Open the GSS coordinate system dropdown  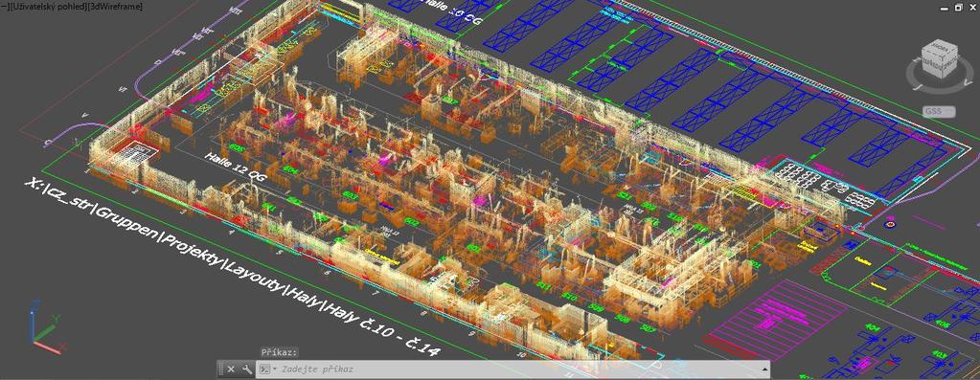939,111
